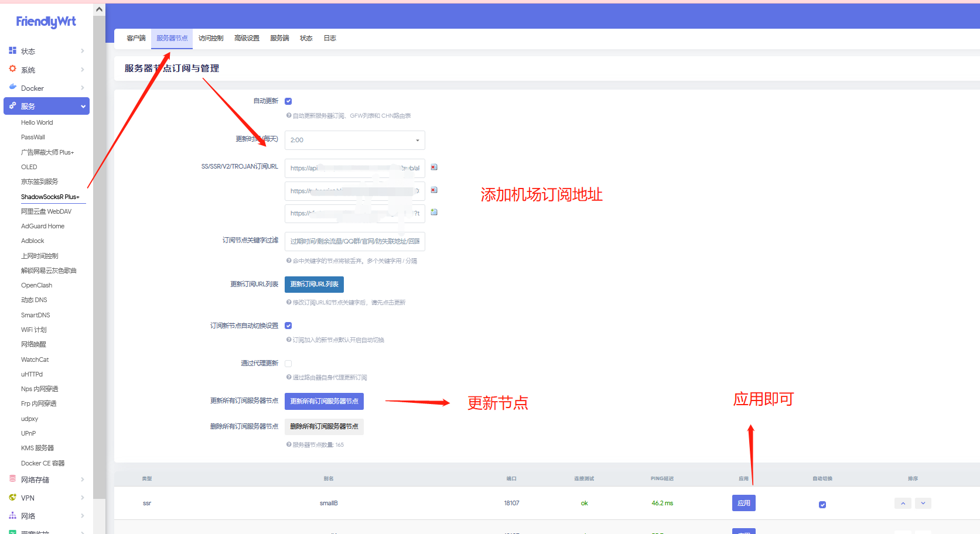Collapse the 服务 sidebar section

click(83, 107)
